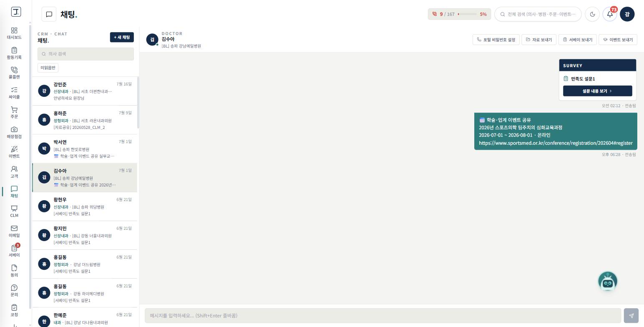Open 이벤트 party icon in sidebar
Viewport: 644px width, 327px height.
[14, 152]
